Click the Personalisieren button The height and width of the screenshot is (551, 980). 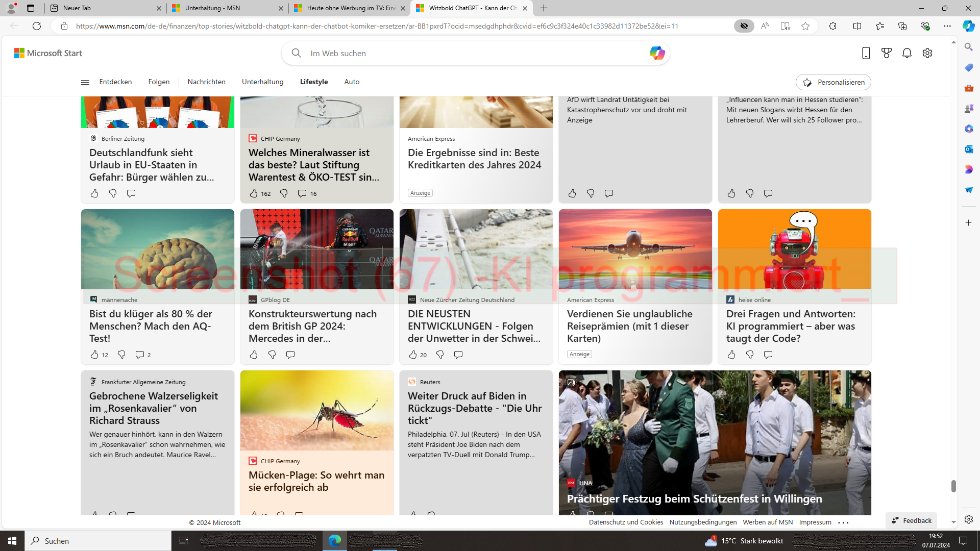833,82
